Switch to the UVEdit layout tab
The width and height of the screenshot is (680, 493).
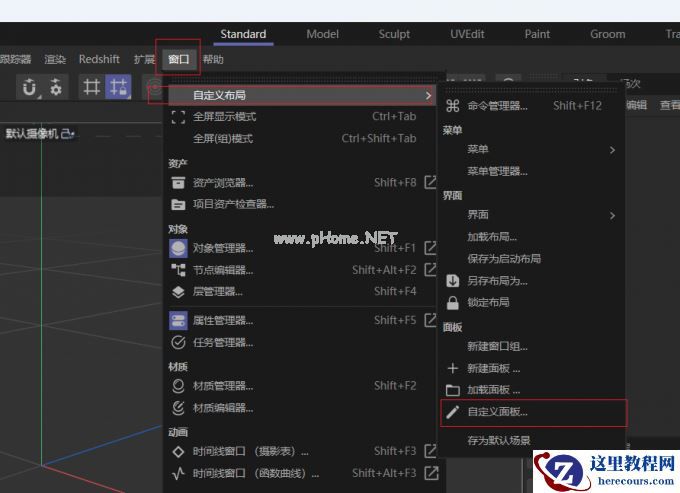pyautogui.click(x=467, y=34)
